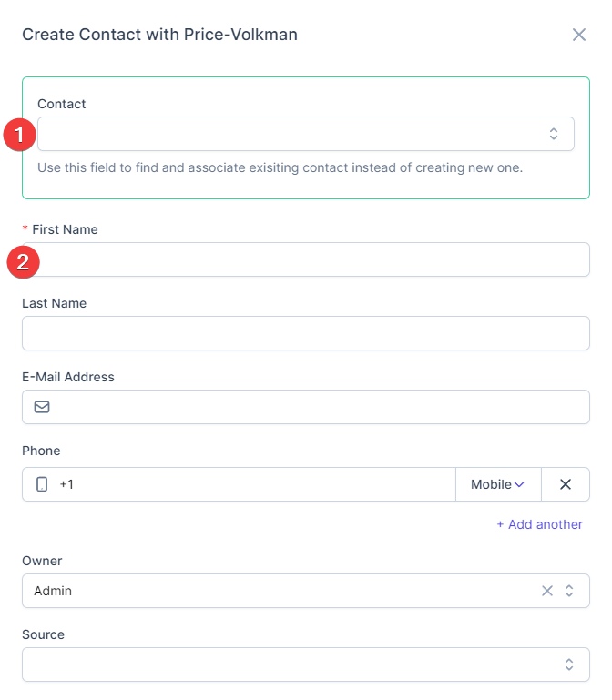Focus the E-Mail Address text box
This screenshot has height=700, width=612.
(319, 407)
